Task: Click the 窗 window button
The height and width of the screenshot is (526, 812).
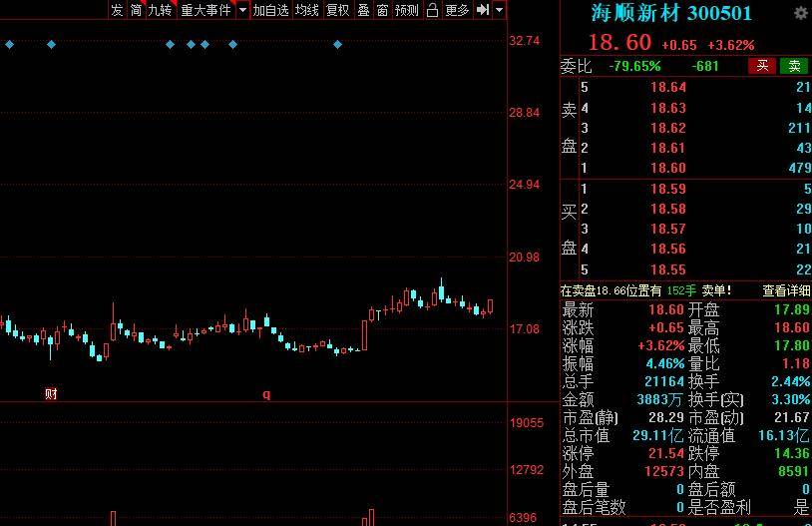Action: pyautogui.click(x=382, y=10)
